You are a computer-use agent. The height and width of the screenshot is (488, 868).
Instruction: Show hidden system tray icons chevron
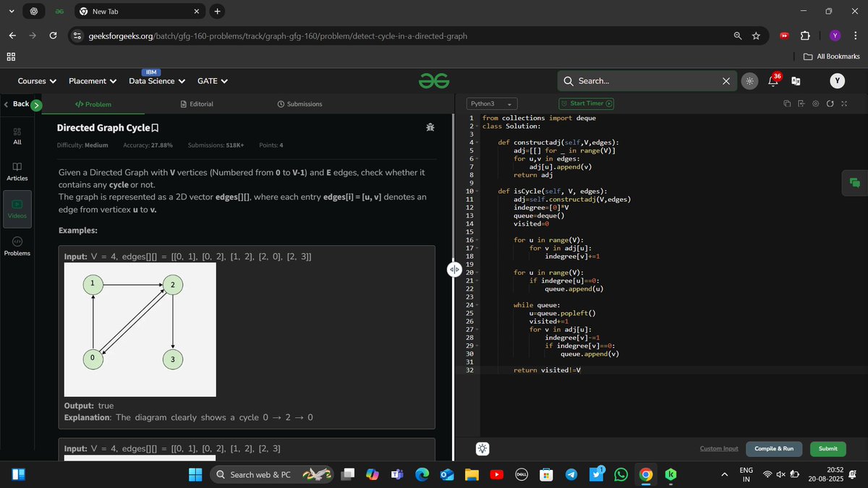point(725,474)
